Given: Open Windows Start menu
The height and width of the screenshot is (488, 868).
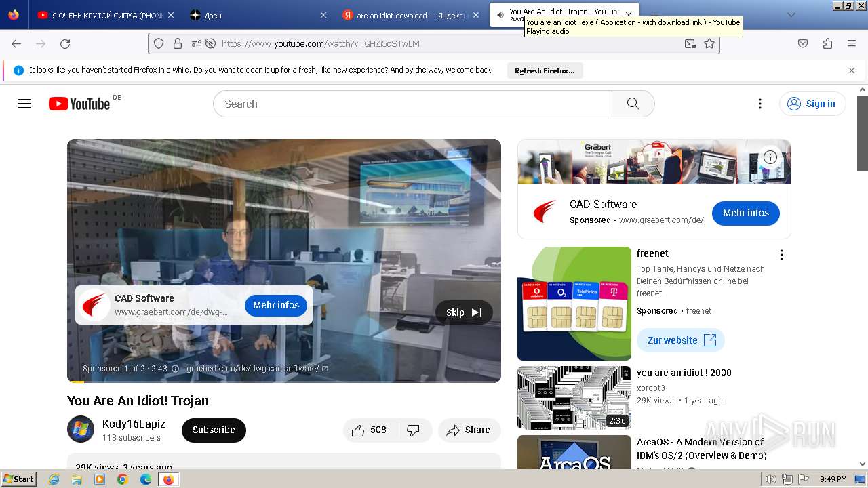Looking at the screenshot, I should (18, 479).
